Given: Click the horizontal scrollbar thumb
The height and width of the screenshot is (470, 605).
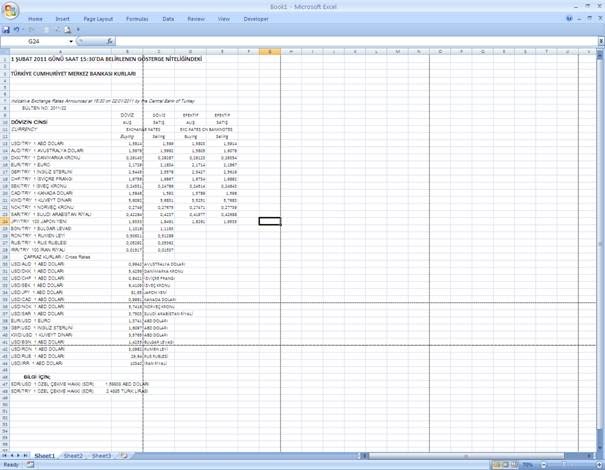Looking at the screenshot, I should 466,456.
